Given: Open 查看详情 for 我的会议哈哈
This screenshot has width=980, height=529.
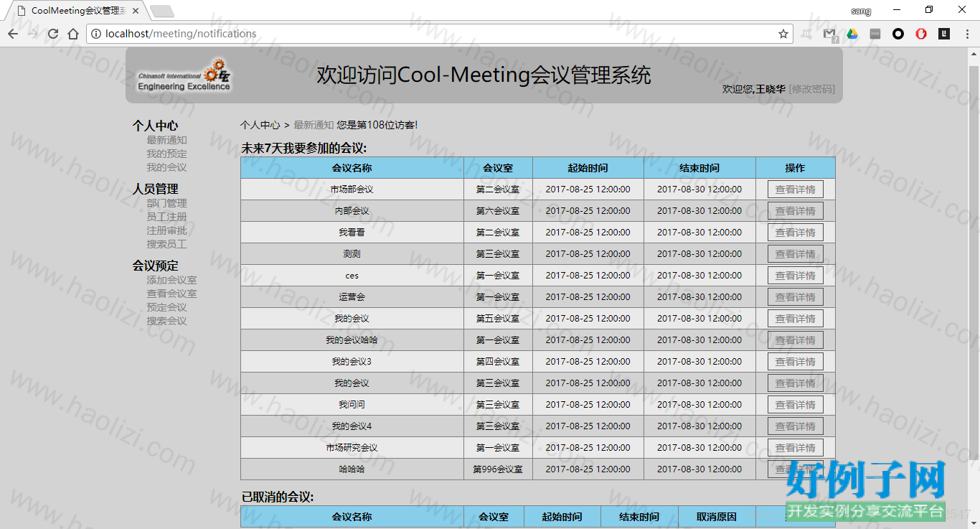Looking at the screenshot, I should [795, 340].
